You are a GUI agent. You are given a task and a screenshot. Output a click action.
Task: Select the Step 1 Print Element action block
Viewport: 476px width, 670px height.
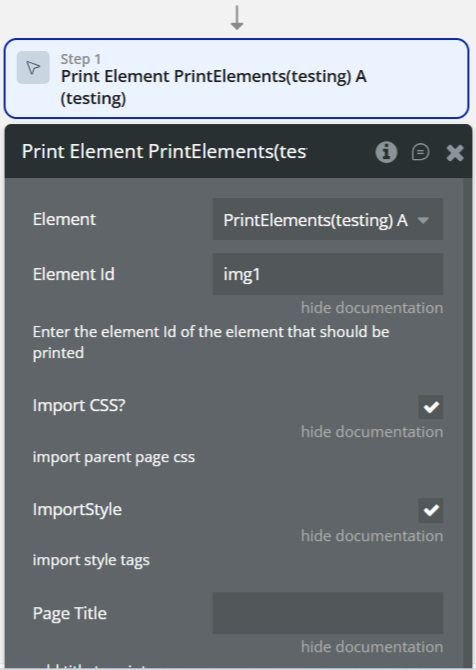(x=237, y=79)
